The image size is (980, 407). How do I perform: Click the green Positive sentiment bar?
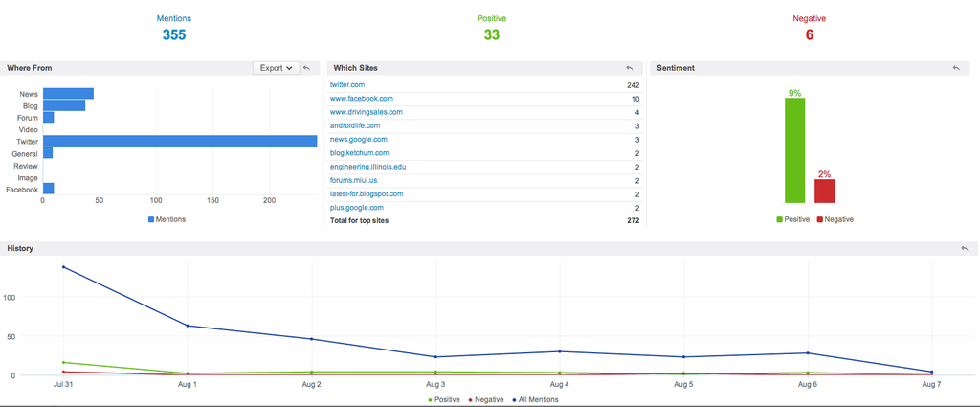click(x=794, y=150)
